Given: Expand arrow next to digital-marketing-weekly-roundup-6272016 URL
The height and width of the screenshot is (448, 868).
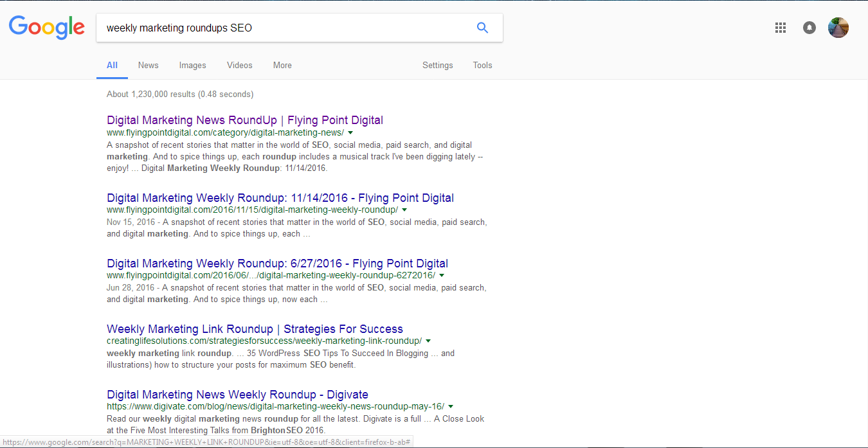Looking at the screenshot, I should [442, 276].
